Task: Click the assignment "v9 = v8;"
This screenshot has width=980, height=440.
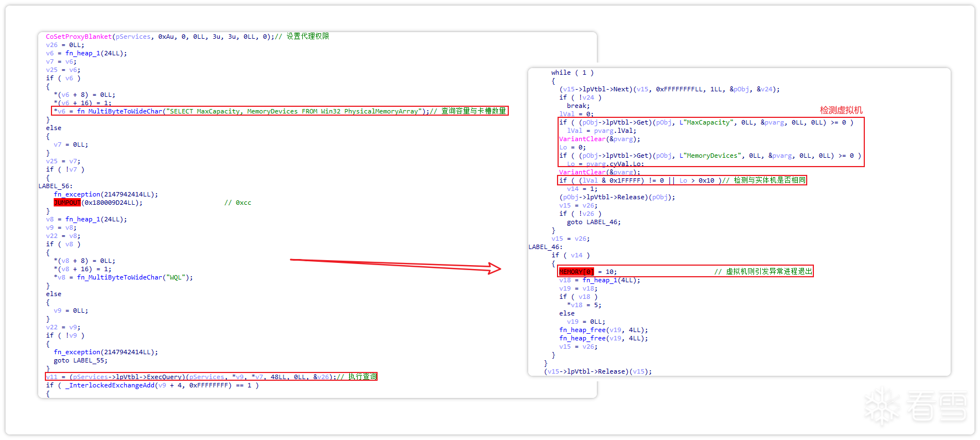Action: (61, 227)
